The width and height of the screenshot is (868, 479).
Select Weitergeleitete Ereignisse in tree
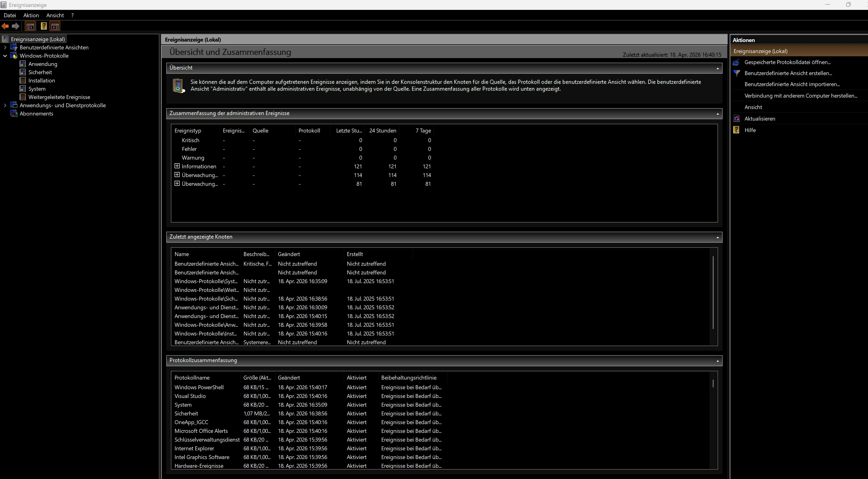point(59,97)
